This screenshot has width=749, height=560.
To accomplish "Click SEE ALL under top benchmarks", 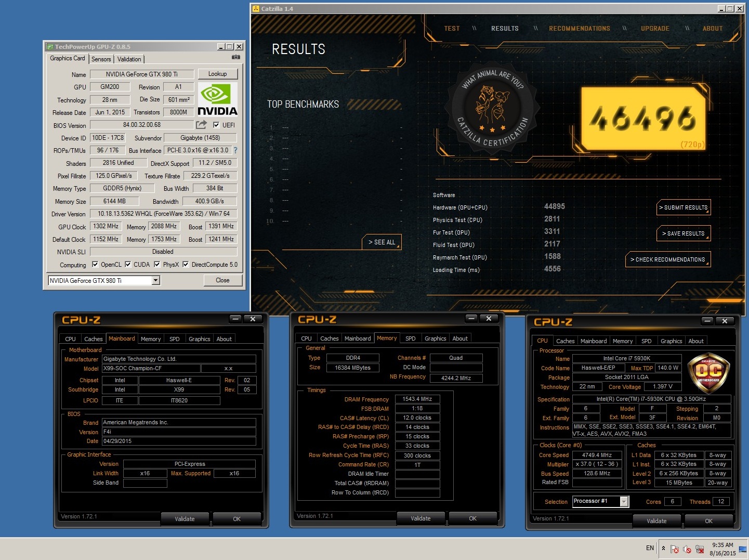I will click(x=382, y=242).
